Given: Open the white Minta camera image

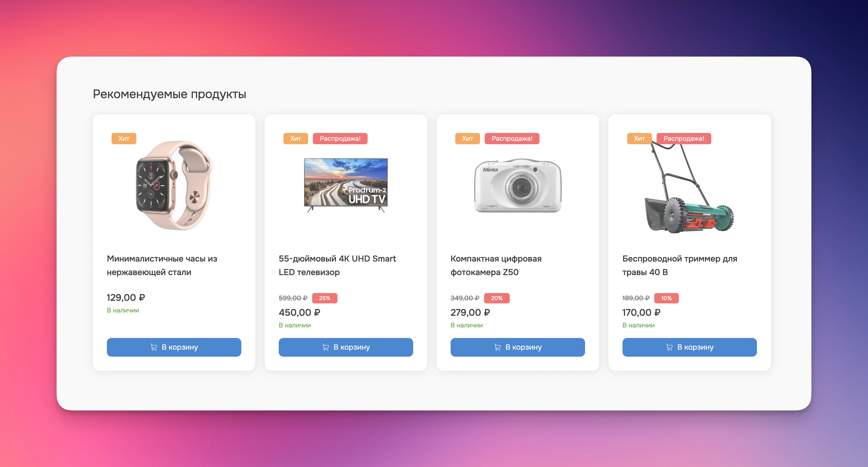Looking at the screenshot, I should pyautogui.click(x=518, y=185).
